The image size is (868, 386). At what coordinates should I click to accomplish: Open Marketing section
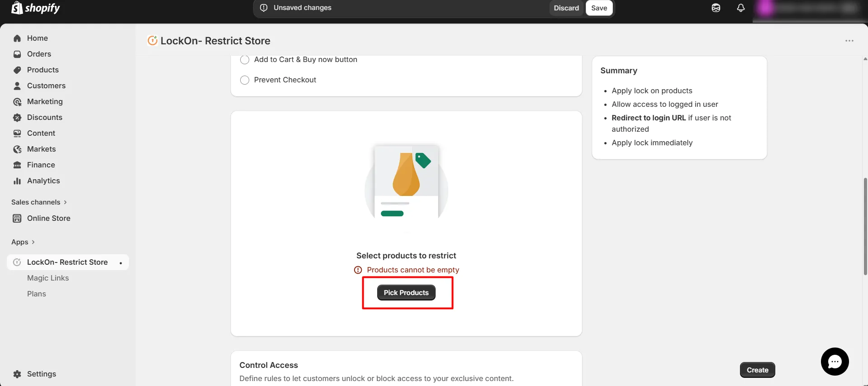pyautogui.click(x=45, y=102)
